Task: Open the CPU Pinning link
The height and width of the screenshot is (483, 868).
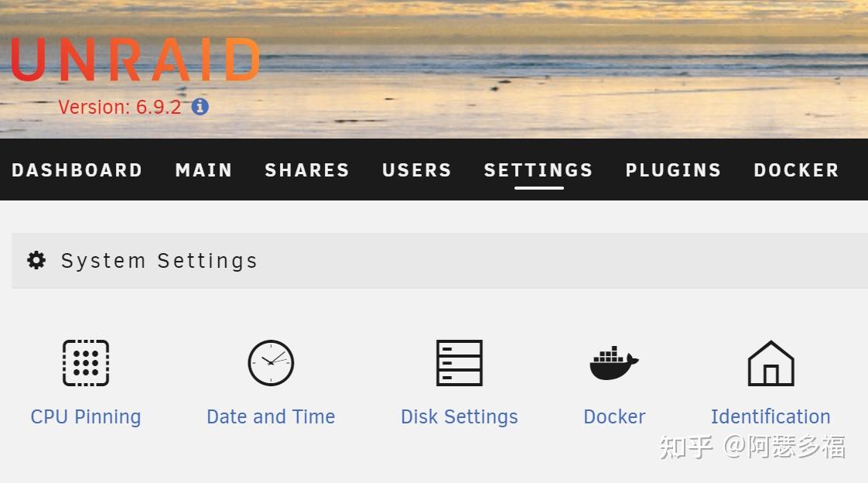Action: pyautogui.click(x=86, y=416)
